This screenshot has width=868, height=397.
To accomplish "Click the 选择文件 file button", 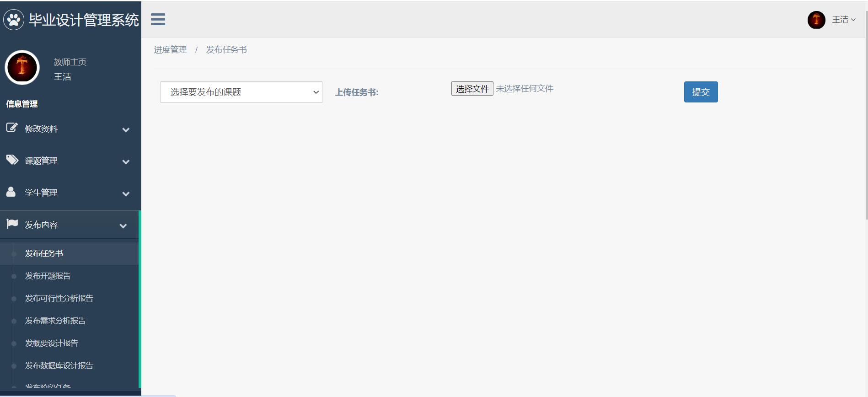I will coord(472,89).
